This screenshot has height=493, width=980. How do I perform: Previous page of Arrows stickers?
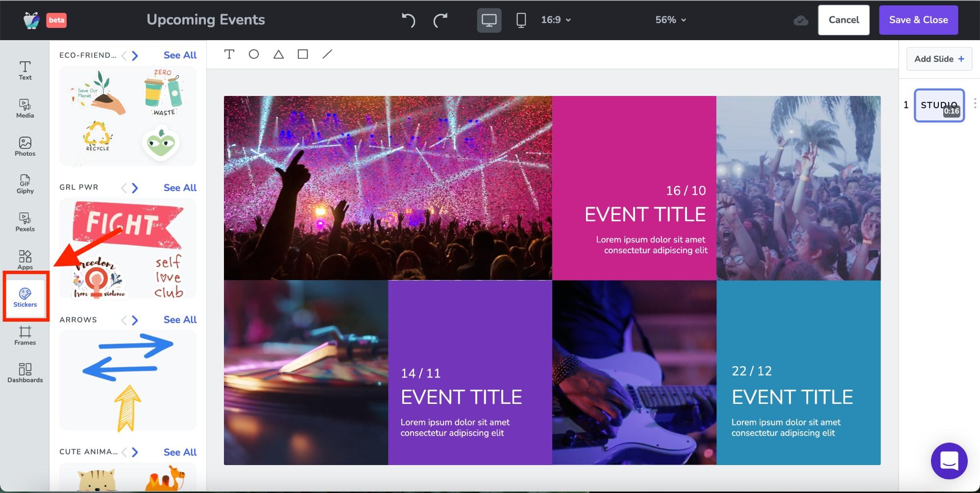click(x=124, y=320)
